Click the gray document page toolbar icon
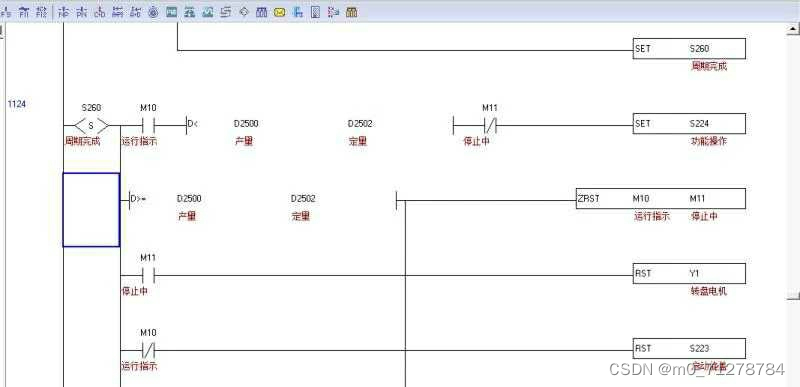This screenshot has width=800, height=387. 316,12
